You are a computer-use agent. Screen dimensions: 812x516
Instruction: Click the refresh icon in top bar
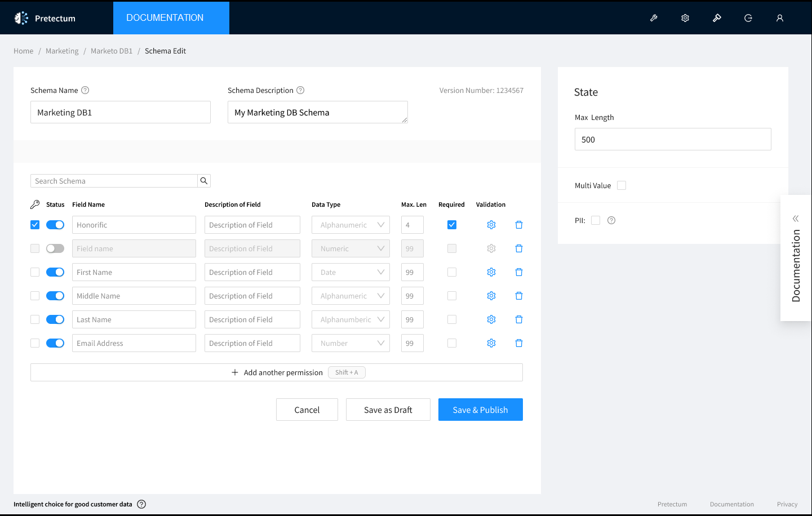pyautogui.click(x=748, y=18)
